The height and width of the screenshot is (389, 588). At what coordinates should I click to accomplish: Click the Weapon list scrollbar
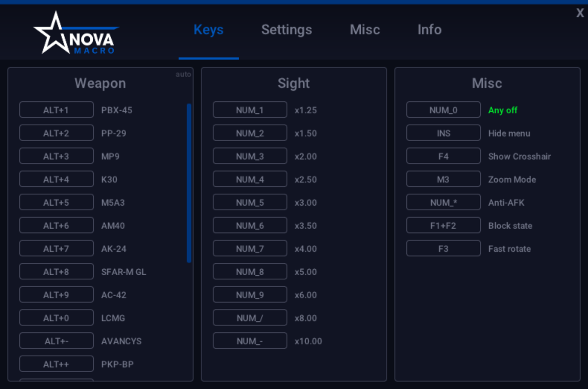189,183
